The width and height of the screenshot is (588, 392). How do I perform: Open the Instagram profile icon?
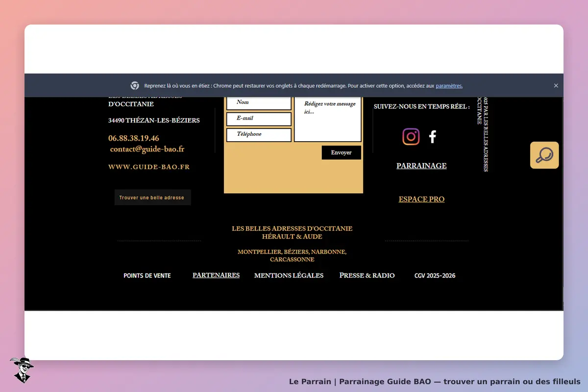[411, 137]
